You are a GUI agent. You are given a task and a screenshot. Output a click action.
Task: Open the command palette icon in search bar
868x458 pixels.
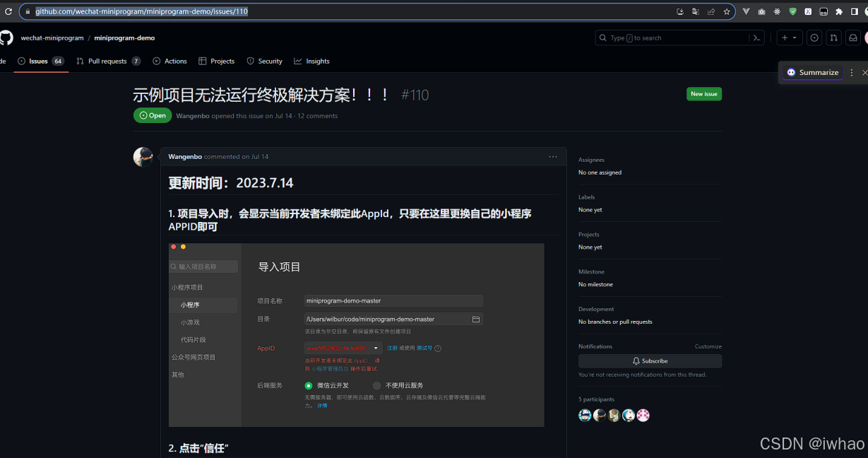756,37
